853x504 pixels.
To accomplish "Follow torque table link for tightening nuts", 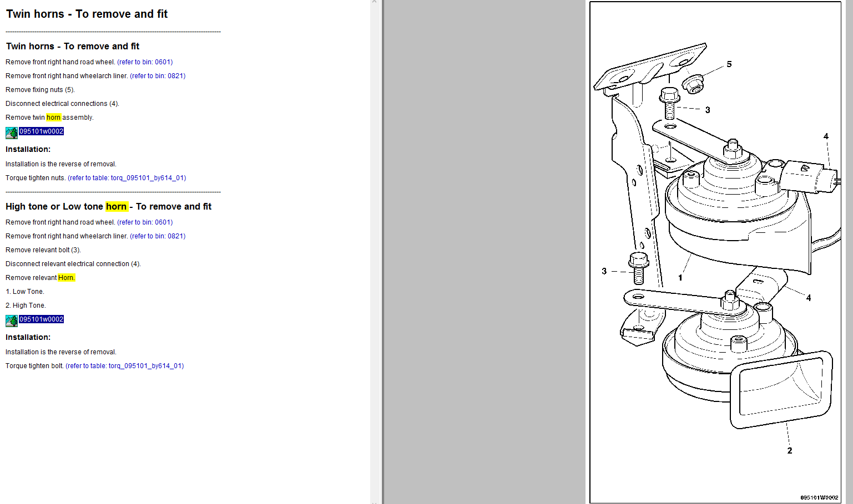I will 127,178.
